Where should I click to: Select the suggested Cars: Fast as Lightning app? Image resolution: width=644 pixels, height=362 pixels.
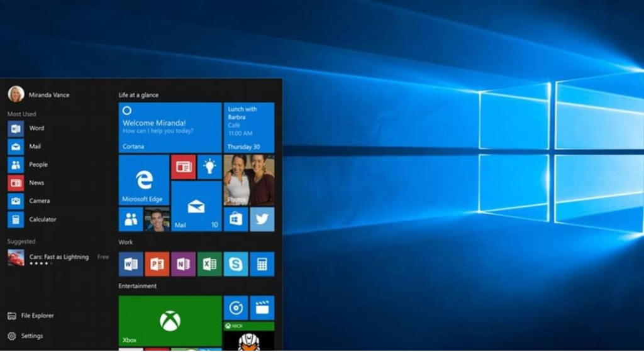[x=58, y=258]
